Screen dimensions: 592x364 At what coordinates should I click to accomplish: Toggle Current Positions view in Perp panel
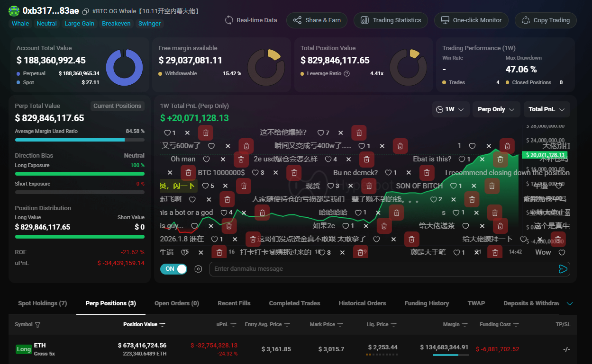[117, 106]
